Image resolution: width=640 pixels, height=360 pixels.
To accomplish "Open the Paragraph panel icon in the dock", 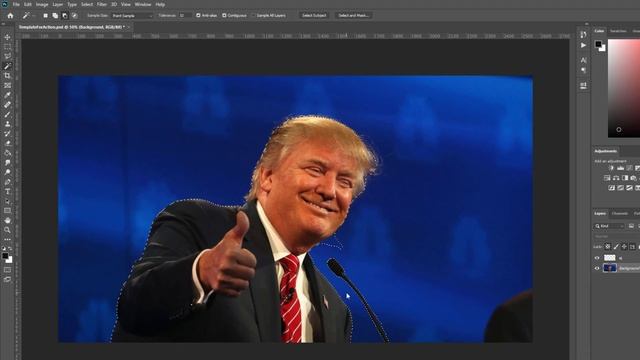I will coord(583,70).
